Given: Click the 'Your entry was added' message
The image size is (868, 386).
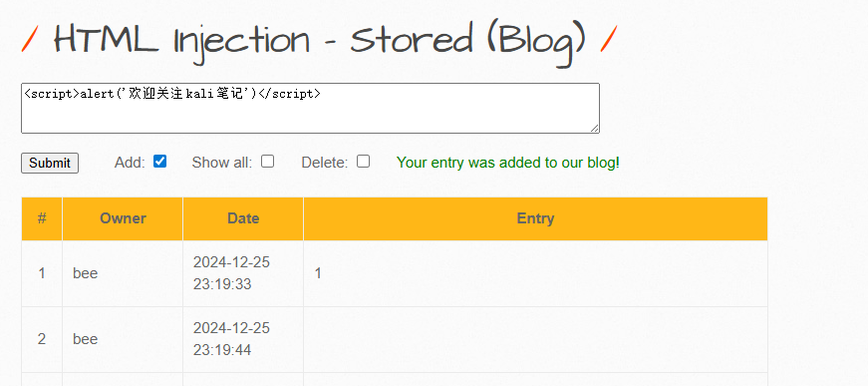Looking at the screenshot, I should pyautogui.click(x=508, y=163).
